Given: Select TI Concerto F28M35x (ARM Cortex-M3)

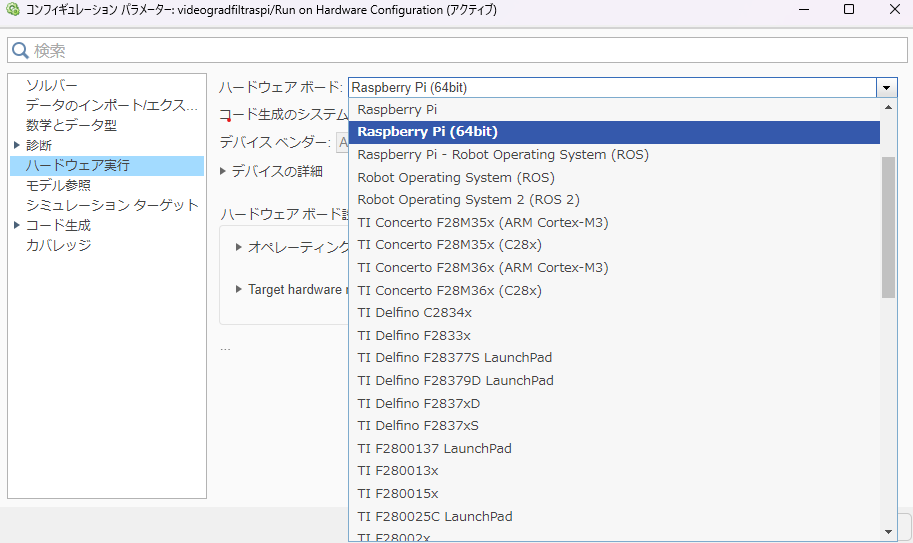Looking at the screenshot, I should pyautogui.click(x=614, y=222).
